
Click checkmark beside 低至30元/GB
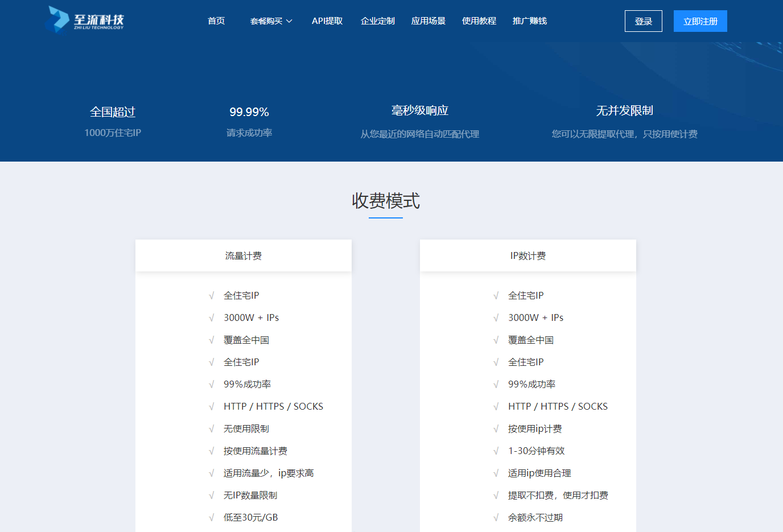pyautogui.click(x=211, y=518)
